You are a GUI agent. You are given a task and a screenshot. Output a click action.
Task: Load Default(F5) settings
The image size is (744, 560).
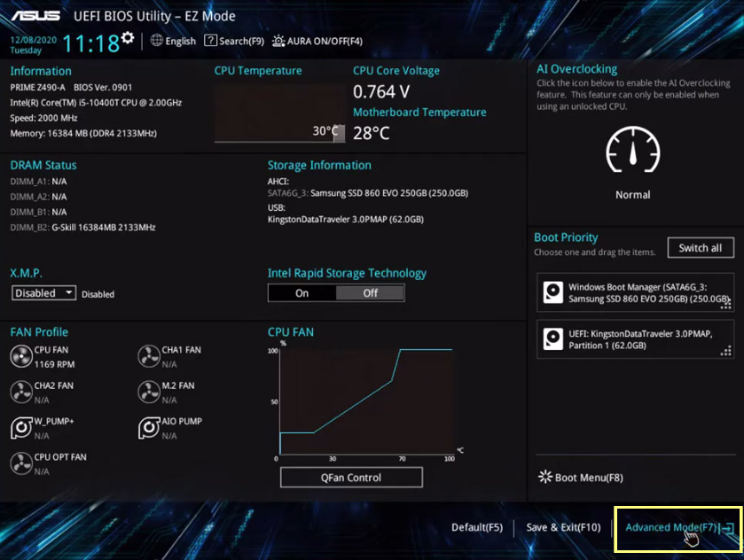pos(477,527)
